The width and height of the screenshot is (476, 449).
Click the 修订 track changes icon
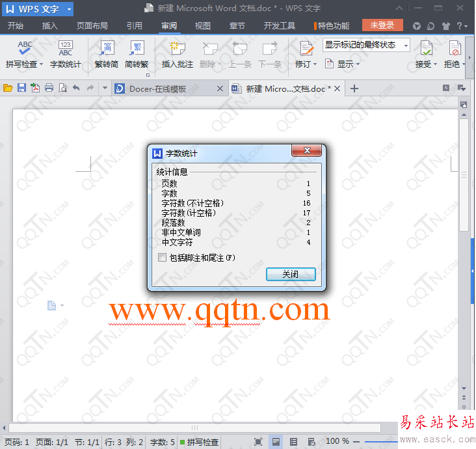coord(306,48)
